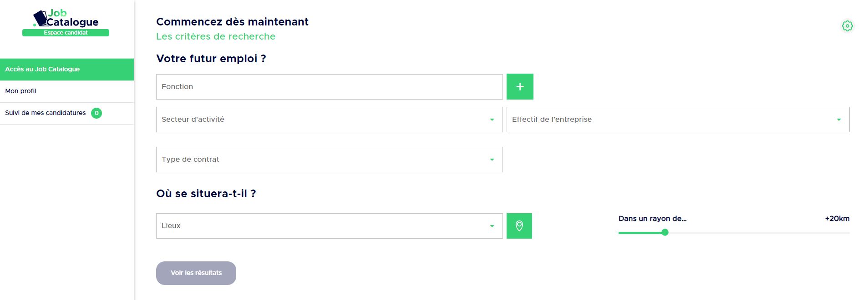Click the dropdown arrow on Type de contrat
This screenshot has width=868, height=300.
[491, 160]
